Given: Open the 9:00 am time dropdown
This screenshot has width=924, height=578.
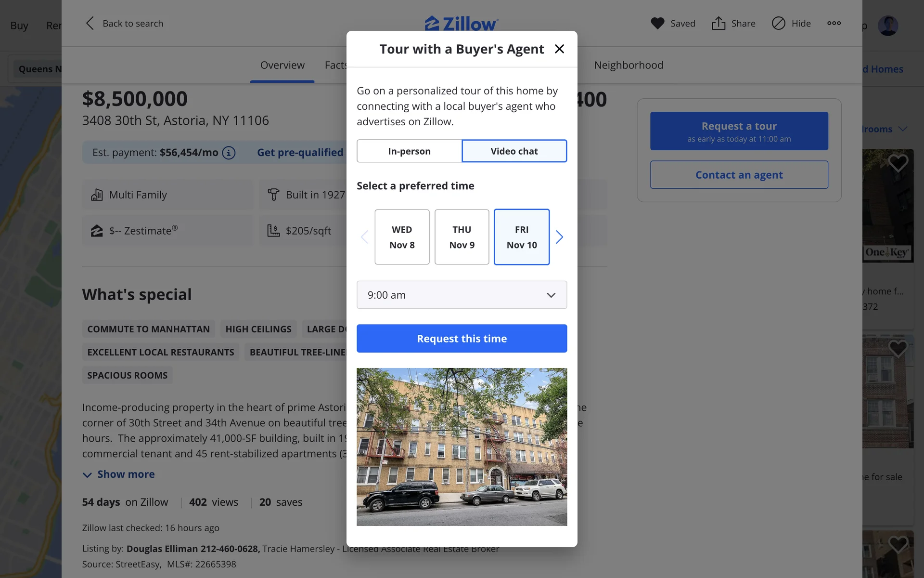Looking at the screenshot, I should point(462,295).
